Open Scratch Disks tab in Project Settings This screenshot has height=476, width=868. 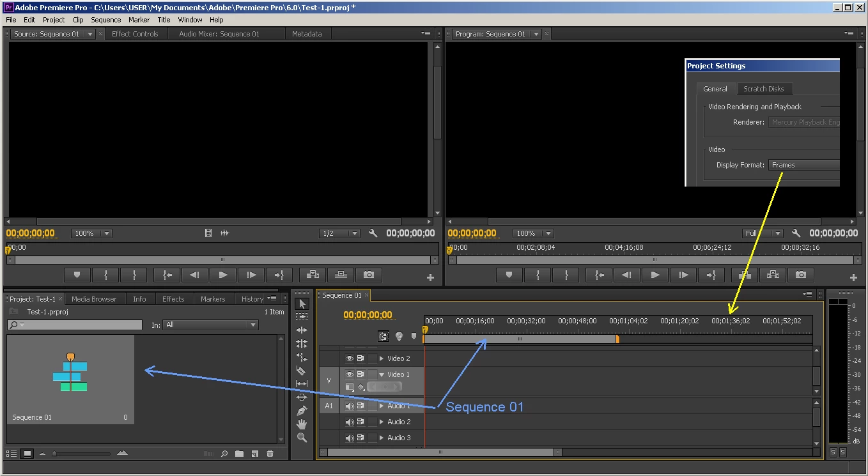[x=763, y=89]
